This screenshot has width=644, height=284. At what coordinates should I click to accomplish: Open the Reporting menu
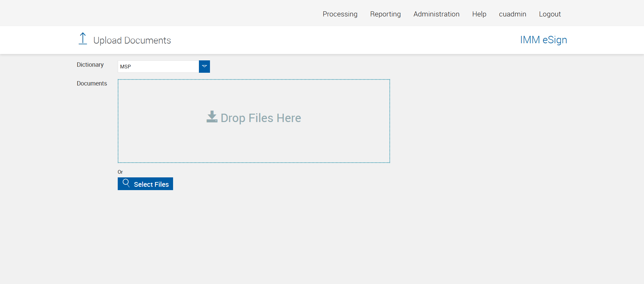[x=385, y=14]
